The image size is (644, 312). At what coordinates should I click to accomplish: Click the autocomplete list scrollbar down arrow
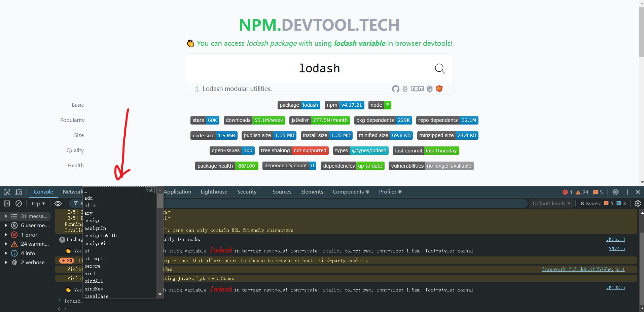160,294
